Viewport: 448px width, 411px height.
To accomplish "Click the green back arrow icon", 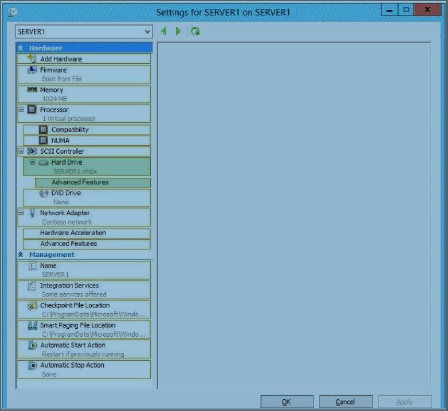I will pyautogui.click(x=164, y=31).
